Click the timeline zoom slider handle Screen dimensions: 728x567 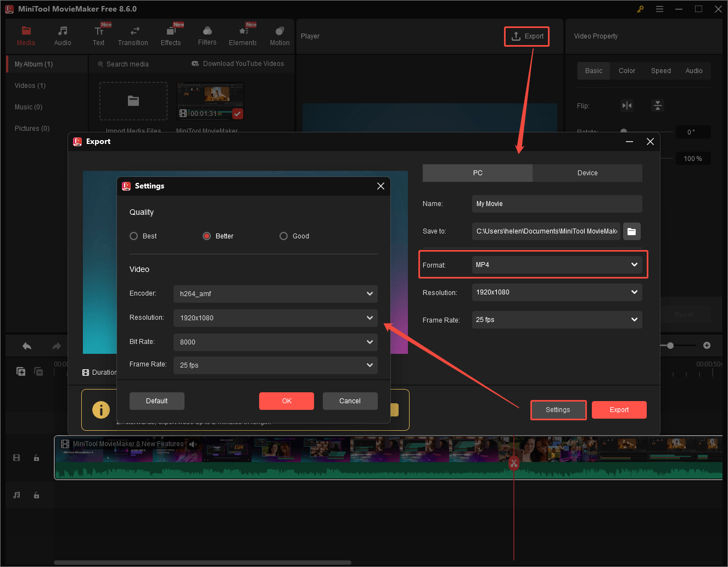tap(670, 346)
